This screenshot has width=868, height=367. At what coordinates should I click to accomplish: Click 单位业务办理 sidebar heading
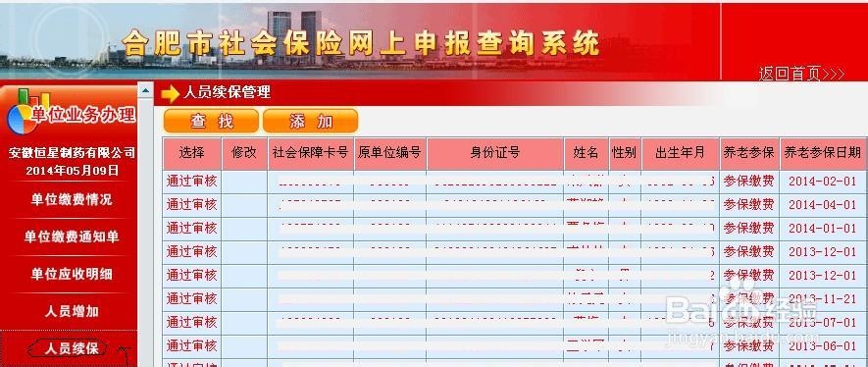click(x=83, y=115)
